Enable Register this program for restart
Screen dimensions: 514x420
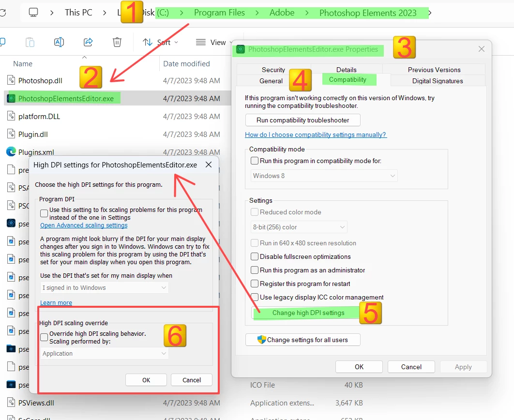tap(255, 284)
